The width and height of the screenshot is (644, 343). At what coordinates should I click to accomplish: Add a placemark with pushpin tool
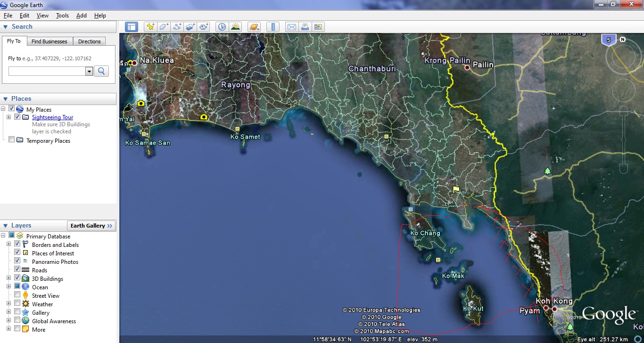[150, 27]
